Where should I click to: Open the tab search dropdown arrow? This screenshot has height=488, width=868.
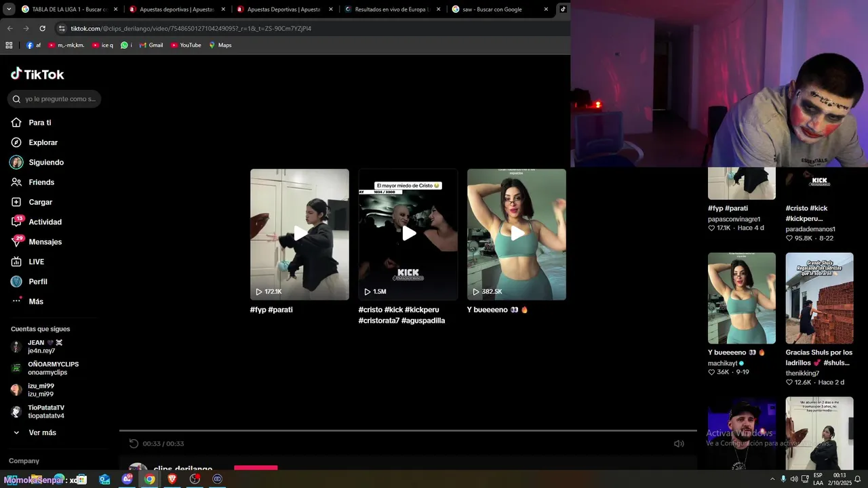coord(9,9)
